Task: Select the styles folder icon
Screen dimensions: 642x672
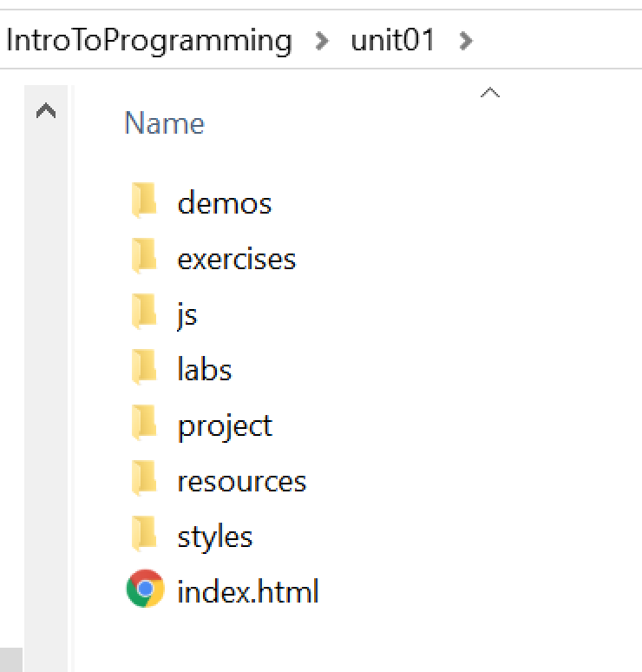Action: (x=144, y=534)
